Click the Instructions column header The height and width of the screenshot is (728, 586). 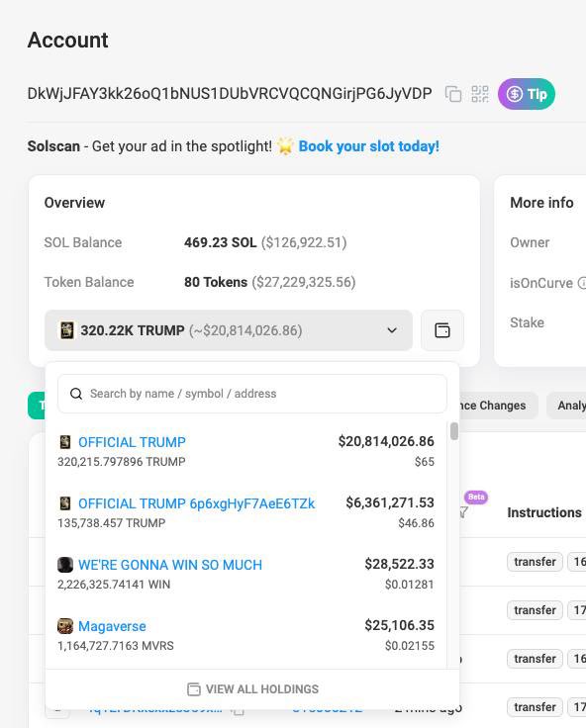tap(544, 512)
